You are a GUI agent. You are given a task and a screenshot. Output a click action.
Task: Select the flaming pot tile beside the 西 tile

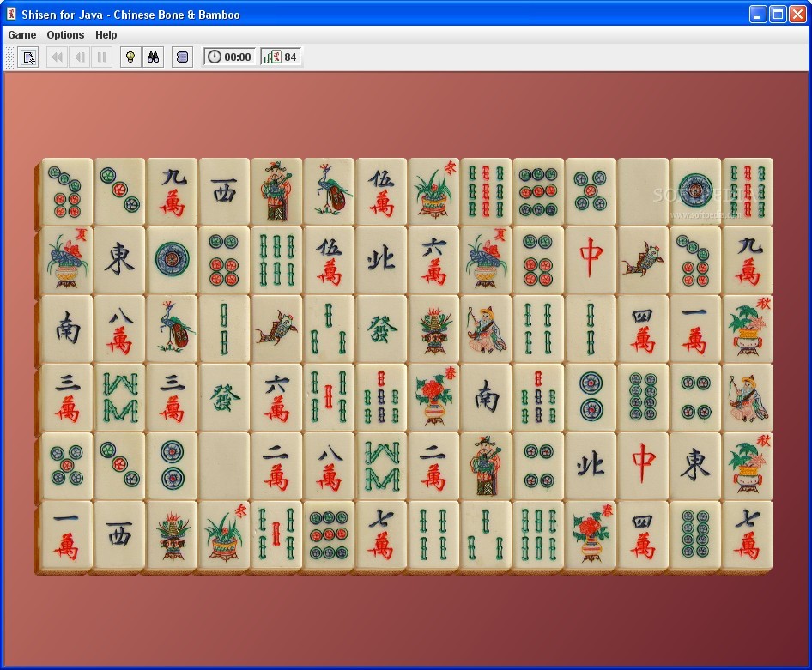(x=172, y=534)
